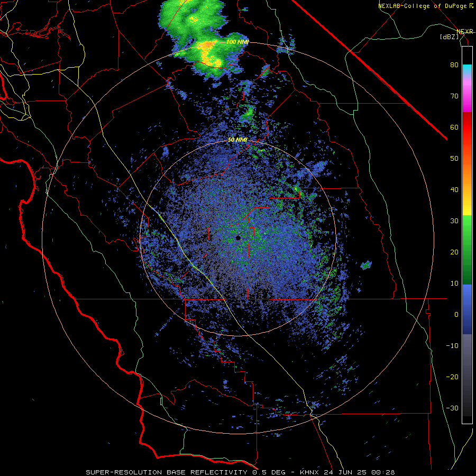Image resolution: width=476 pixels, height=476 pixels.
Task: Click the 80 value on dBZ scale
Action: point(454,65)
